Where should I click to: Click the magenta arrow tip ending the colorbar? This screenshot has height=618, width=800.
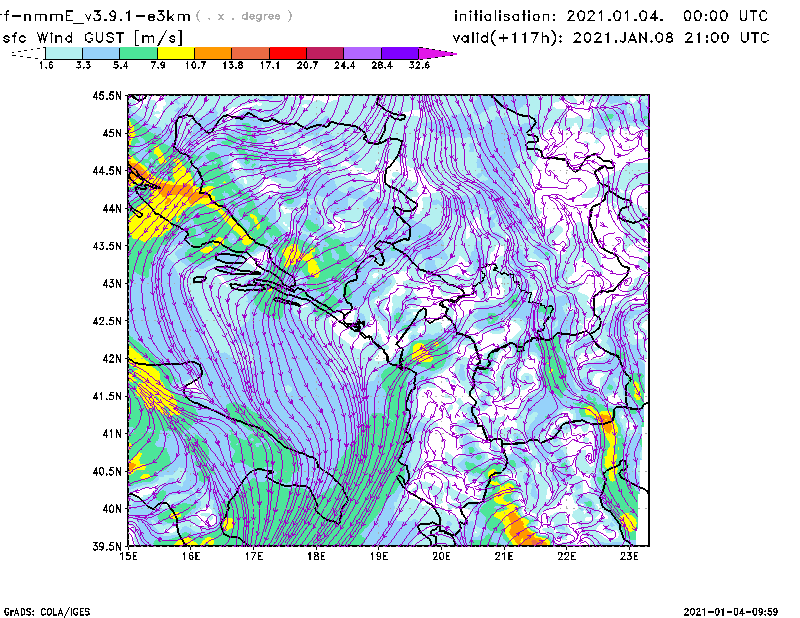pos(438,52)
